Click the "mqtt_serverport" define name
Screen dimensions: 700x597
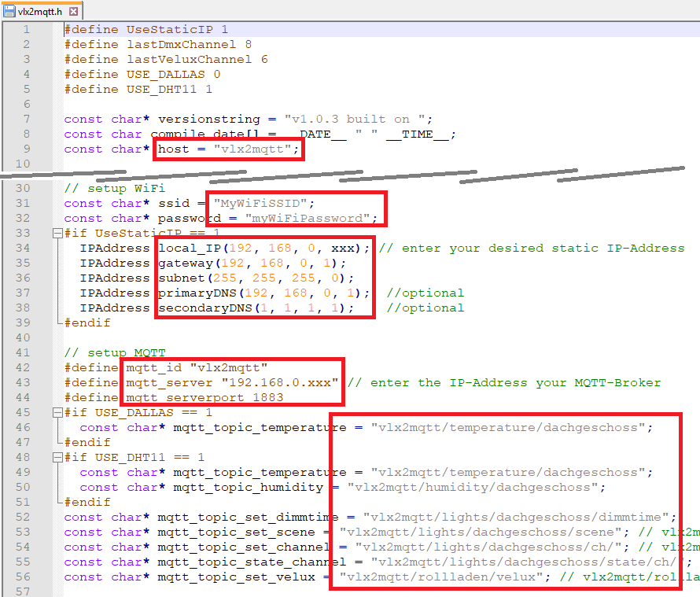pos(185,398)
